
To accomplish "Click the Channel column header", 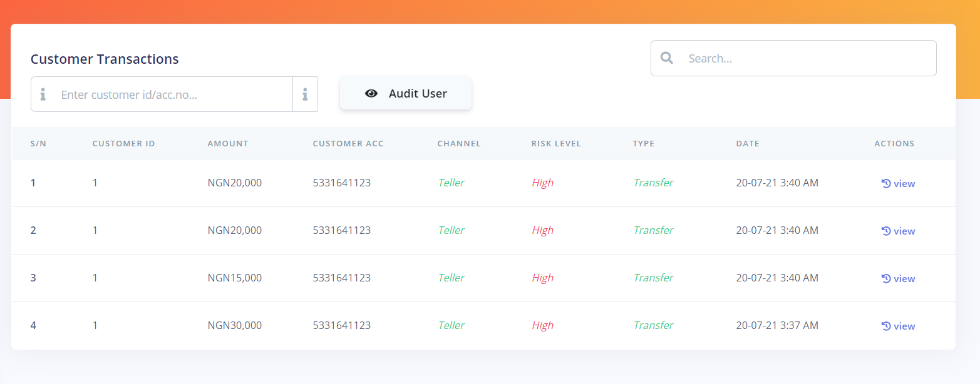I will 459,144.
